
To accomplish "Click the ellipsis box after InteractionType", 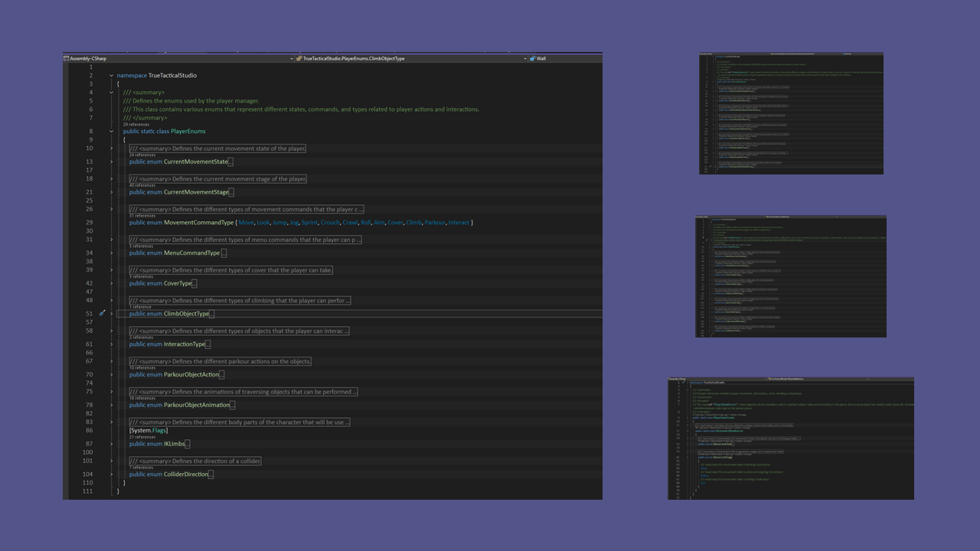I will tap(207, 344).
